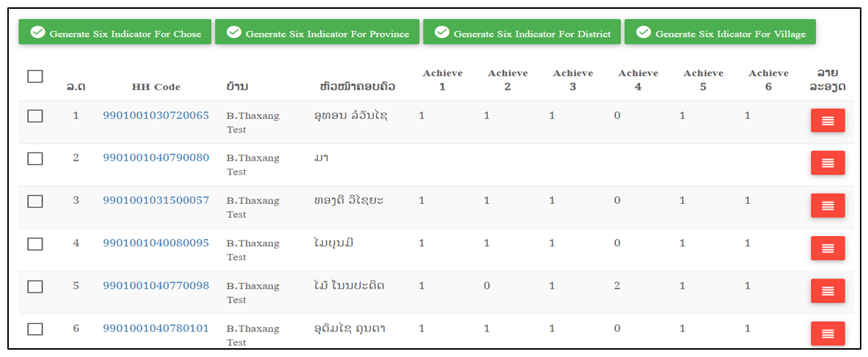
Task: Click the Achieve 1 column header
Action: pos(442,80)
